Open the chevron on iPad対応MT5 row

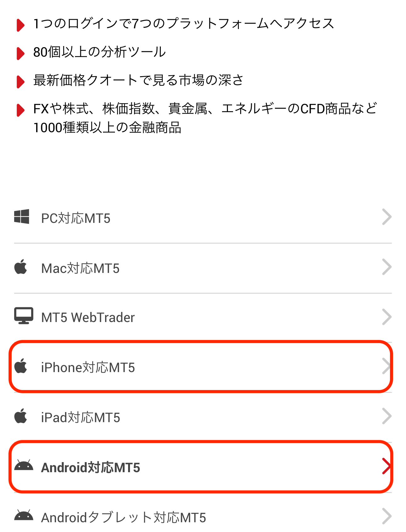(x=387, y=416)
